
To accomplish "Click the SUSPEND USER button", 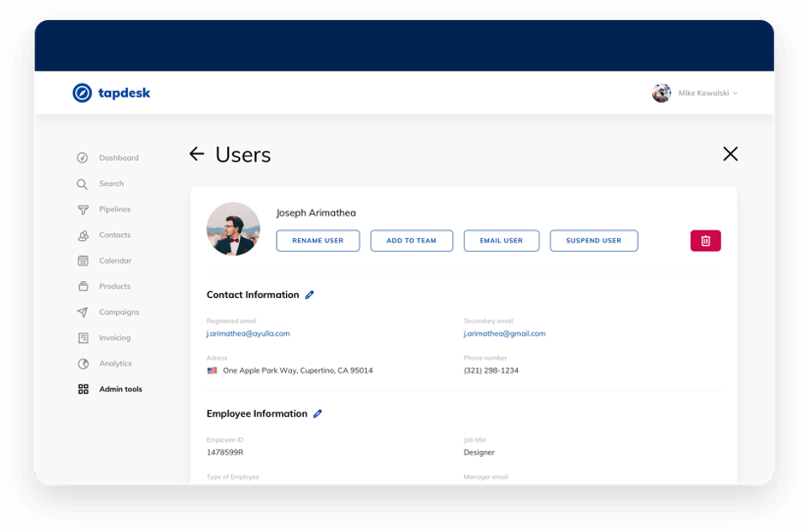I will coord(593,241).
